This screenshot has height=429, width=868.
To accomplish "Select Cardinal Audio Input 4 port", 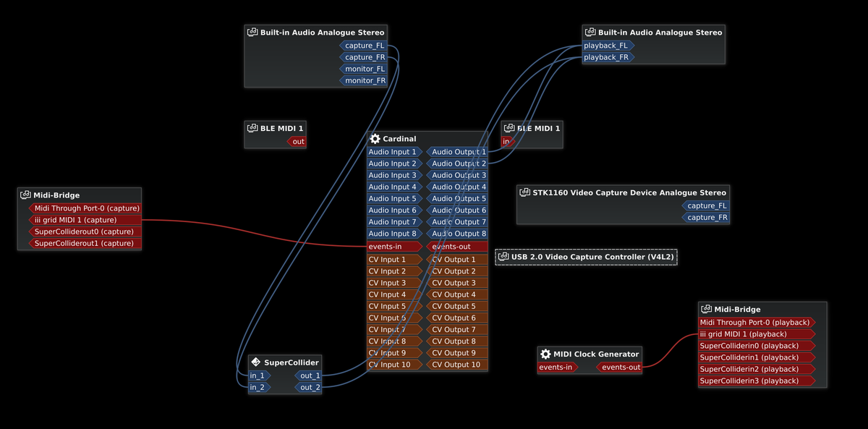I will (x=395, y=187).
